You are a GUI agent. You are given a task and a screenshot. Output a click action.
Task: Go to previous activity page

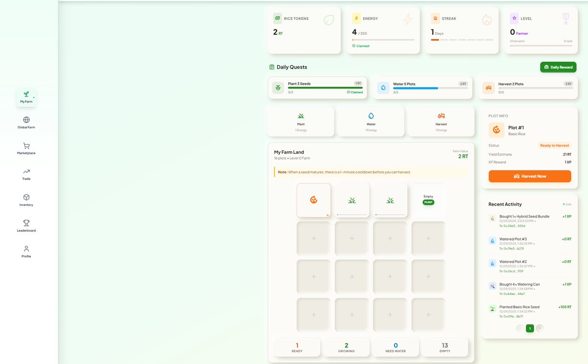point(520,328)
